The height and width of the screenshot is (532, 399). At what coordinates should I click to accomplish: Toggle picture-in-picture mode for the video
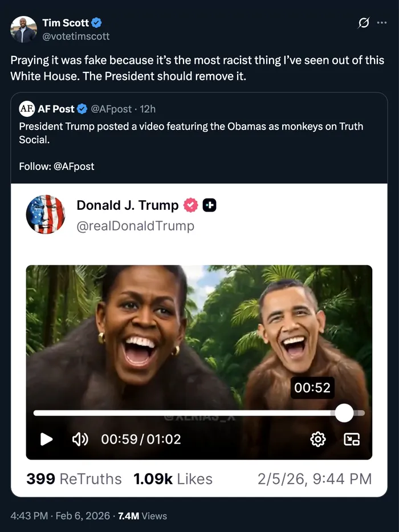tap(352, 439)
